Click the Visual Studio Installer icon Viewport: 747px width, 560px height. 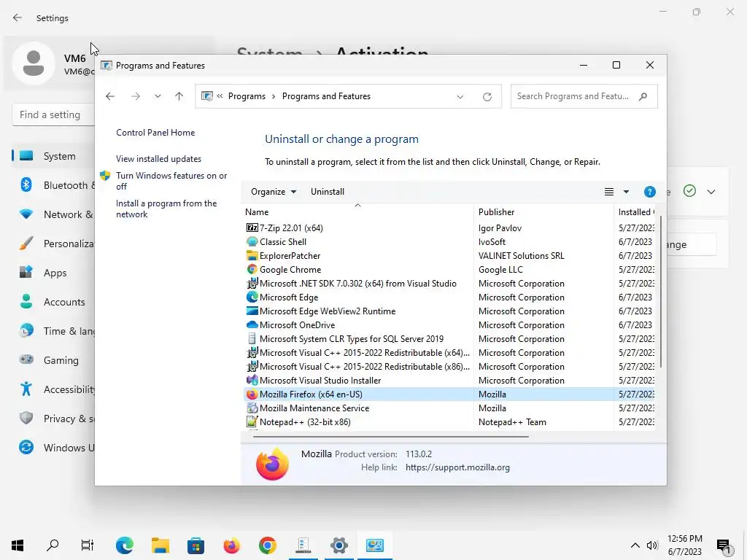click(252, 381)
